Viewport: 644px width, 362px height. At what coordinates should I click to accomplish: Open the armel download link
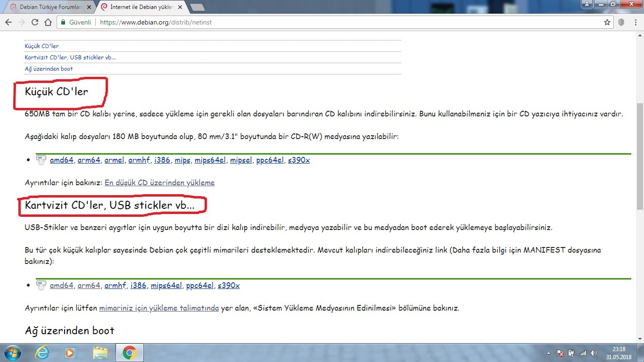pos(115,160)
